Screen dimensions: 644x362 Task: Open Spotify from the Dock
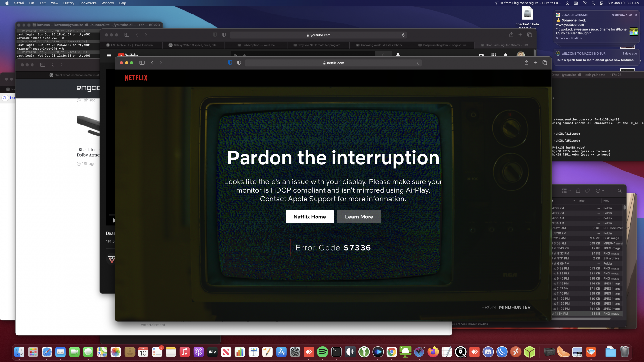click(x=323, y=352)
